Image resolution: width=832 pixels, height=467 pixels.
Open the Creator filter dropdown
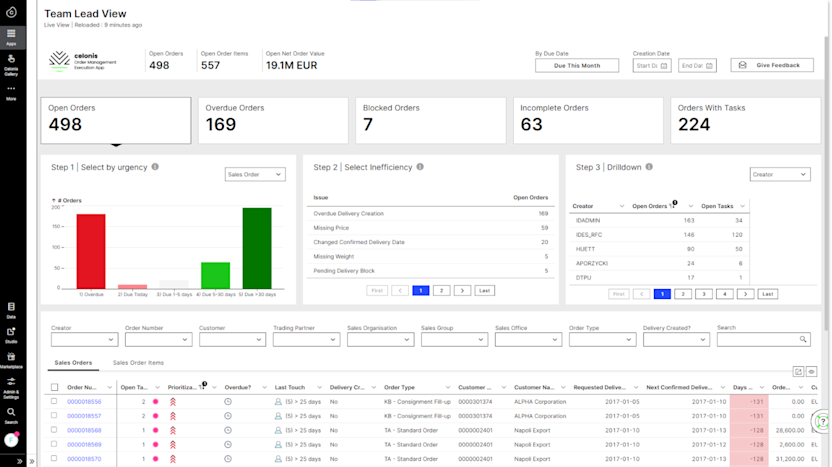click(84, 340)
